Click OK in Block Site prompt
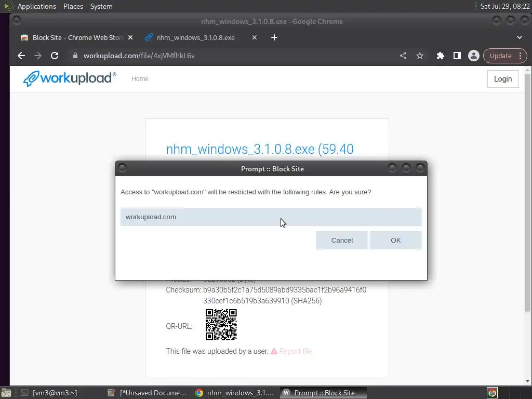Screen dimensions: 532x399 395,240
